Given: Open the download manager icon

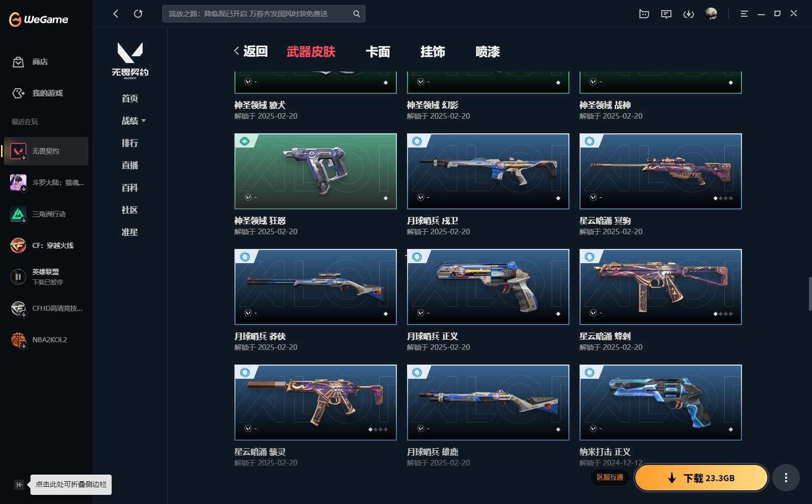Looking at the screenshot, I should [x=689, y=14].
